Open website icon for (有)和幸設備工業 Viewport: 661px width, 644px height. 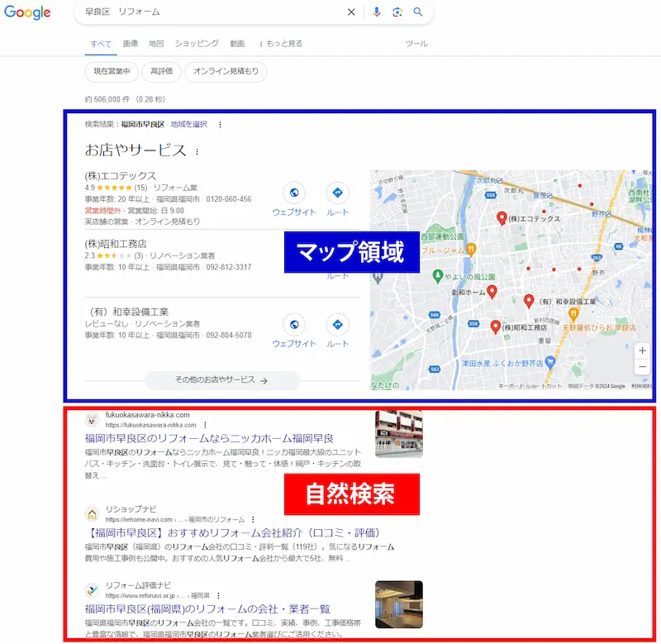pyautogui.click(x=294, y=325)
